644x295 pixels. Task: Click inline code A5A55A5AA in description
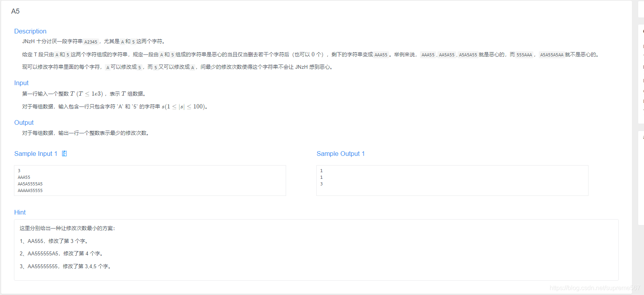point(552,55)
